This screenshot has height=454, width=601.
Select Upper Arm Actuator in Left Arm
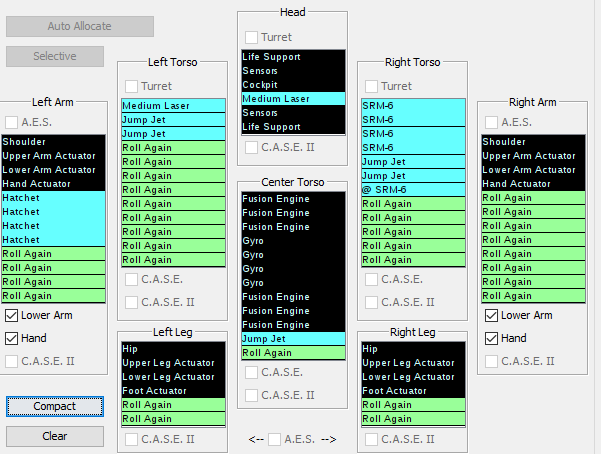53,156
